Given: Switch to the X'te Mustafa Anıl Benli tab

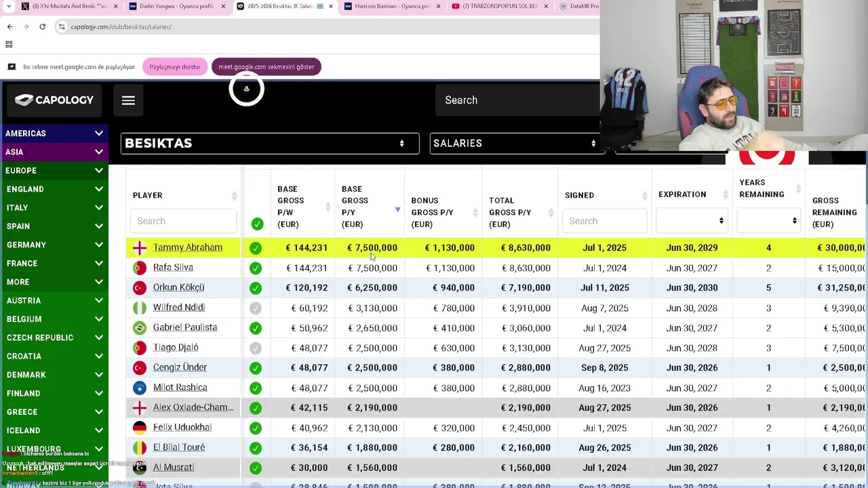Looking at the screenshot, I should coord(68,6).
